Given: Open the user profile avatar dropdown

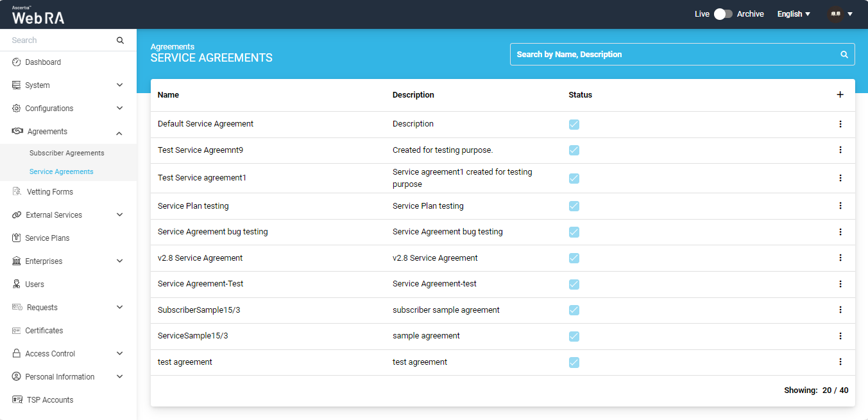Looking at the screenshot, I should tap(840, 14).
